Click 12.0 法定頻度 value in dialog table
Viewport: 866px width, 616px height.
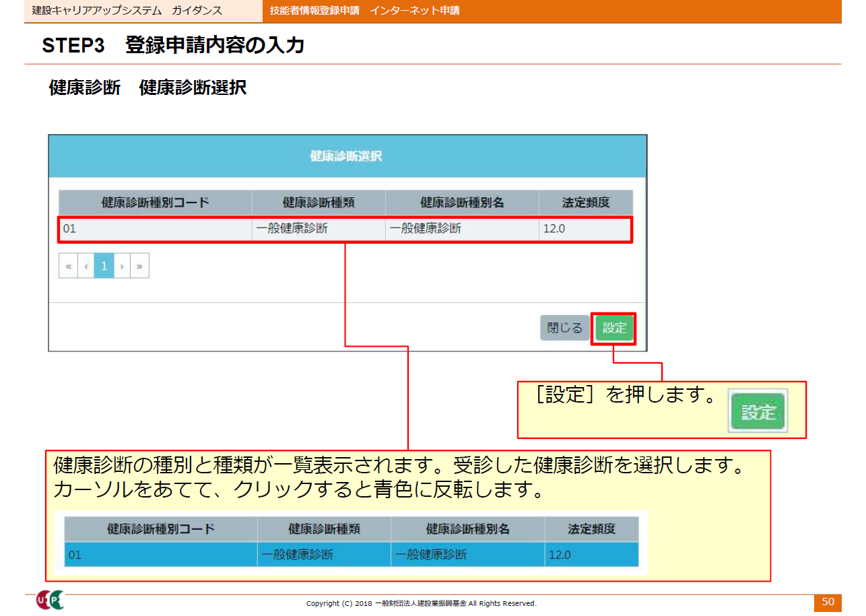pyautogui.click(x=586, y=229)
